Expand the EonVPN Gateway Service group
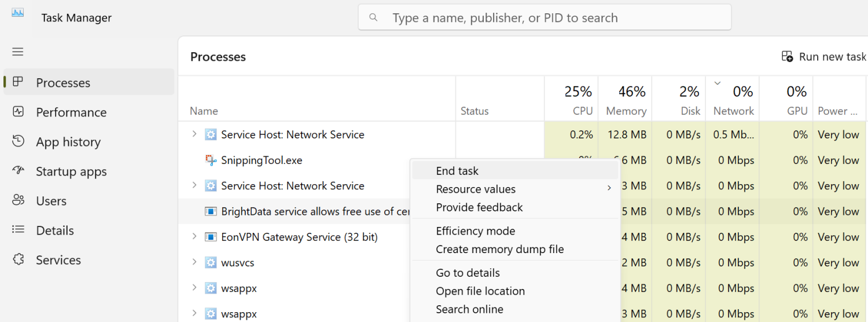 (194, 237)
